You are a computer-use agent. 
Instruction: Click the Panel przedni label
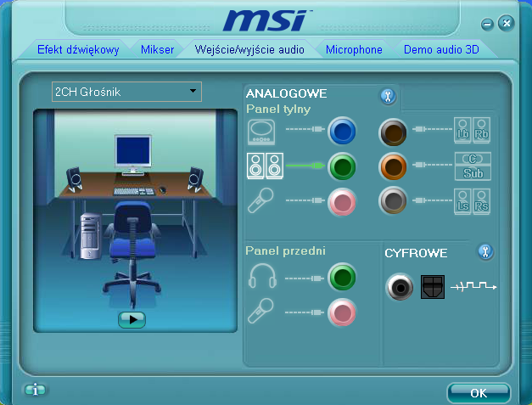[285, 250]
